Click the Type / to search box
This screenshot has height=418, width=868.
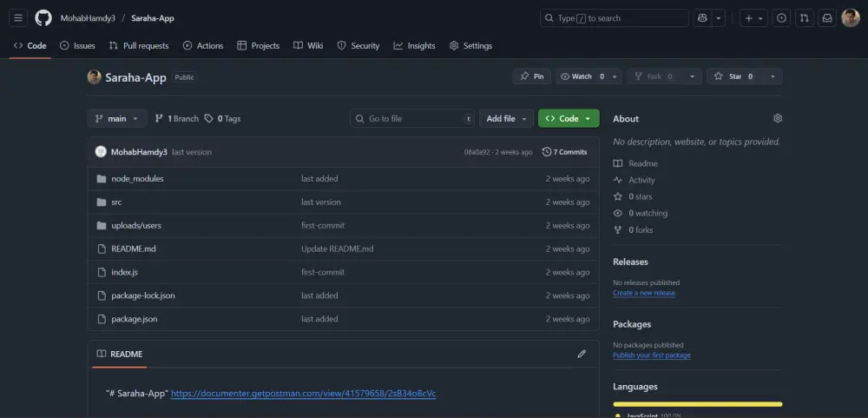614,17
